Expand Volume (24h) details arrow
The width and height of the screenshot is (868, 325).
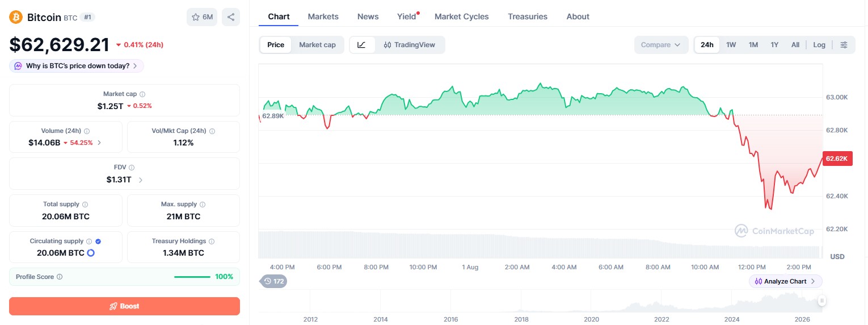100,143
